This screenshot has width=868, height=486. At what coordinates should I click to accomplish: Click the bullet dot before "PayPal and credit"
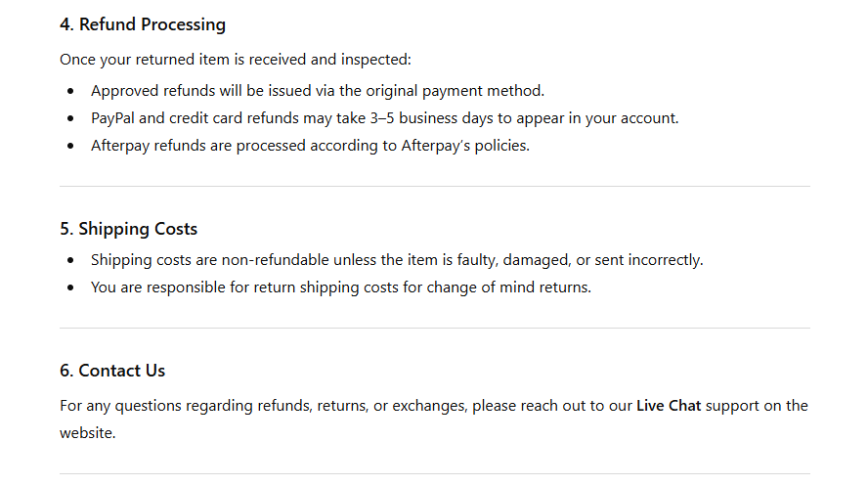pyautogui.click(x=70, y=118)
